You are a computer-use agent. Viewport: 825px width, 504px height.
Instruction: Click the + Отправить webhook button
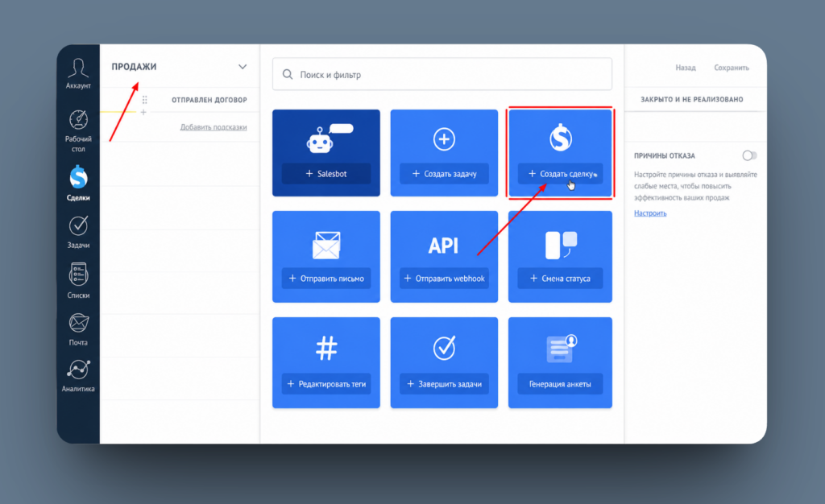pyautogui.click(x=444, y=279)
